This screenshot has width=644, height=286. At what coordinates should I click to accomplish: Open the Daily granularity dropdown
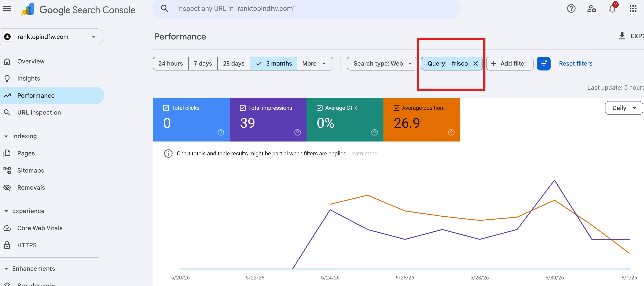624,108
